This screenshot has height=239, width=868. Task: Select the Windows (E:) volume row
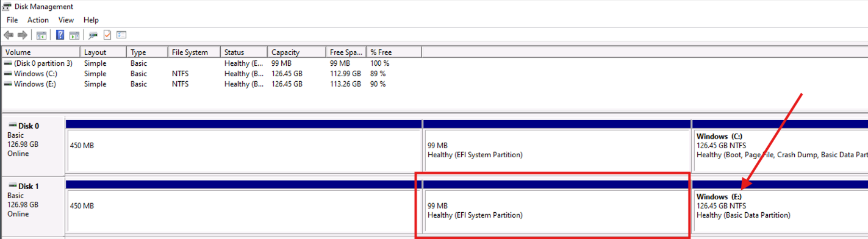pyautogui.click(x=211, y=84)
